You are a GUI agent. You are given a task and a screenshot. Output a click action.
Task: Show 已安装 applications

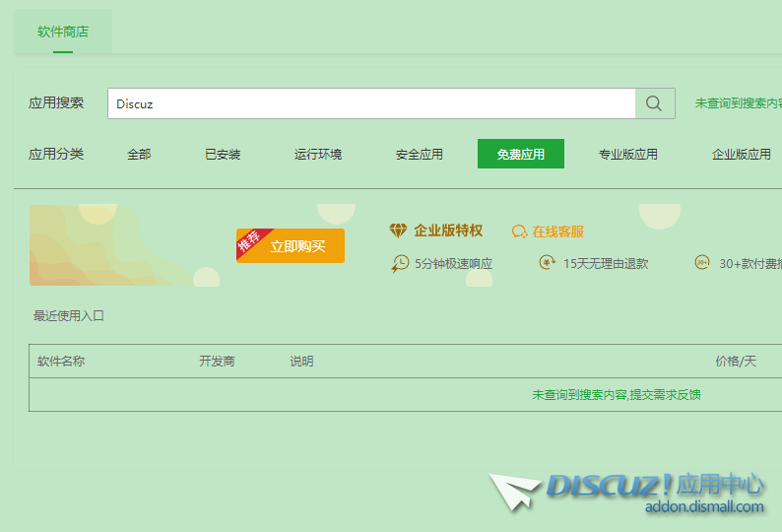223,155
